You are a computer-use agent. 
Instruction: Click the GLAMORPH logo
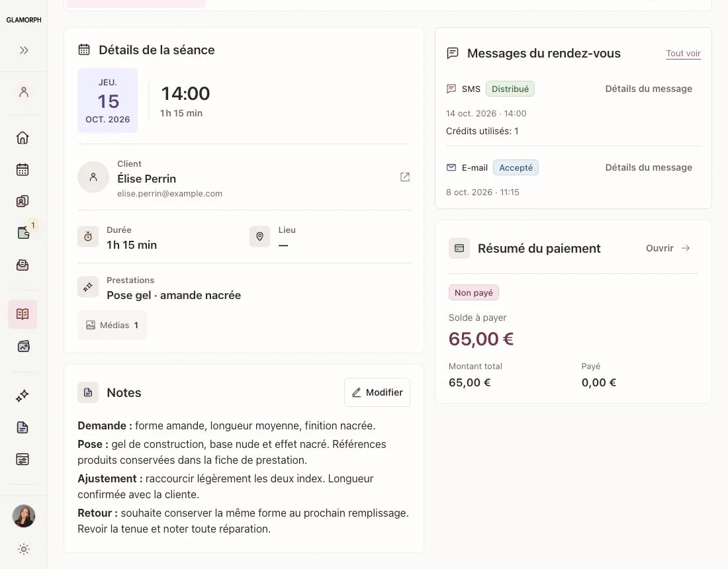24,20
